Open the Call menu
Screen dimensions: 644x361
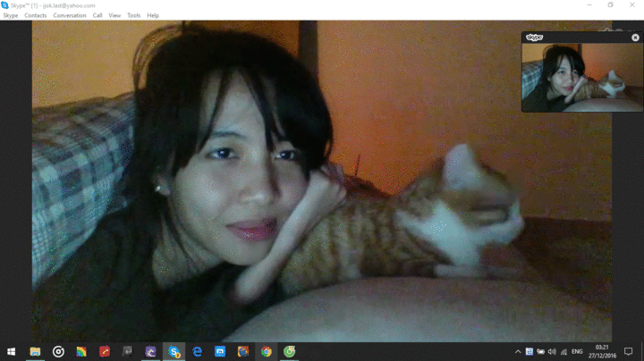97,15
